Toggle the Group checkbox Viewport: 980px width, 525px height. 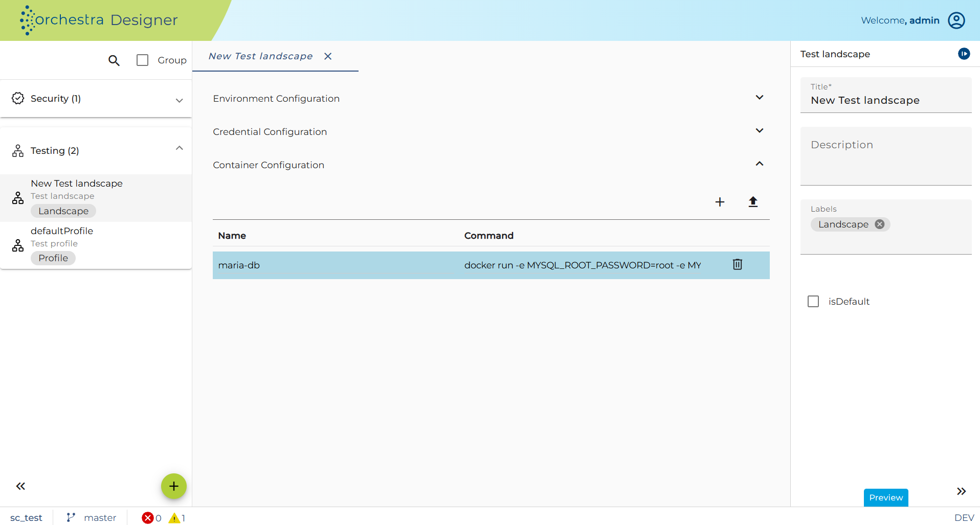pyautogui.click(x=143, y=60)
